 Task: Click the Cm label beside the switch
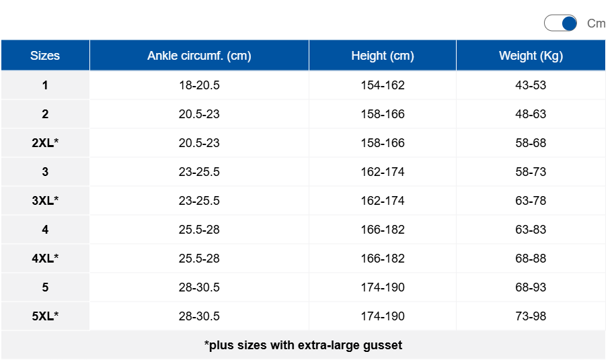point(596,24)
